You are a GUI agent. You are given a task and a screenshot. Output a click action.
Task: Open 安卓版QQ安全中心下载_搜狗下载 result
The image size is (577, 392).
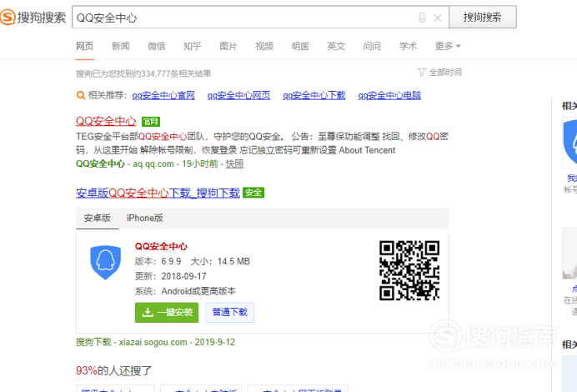click(158, 193)
